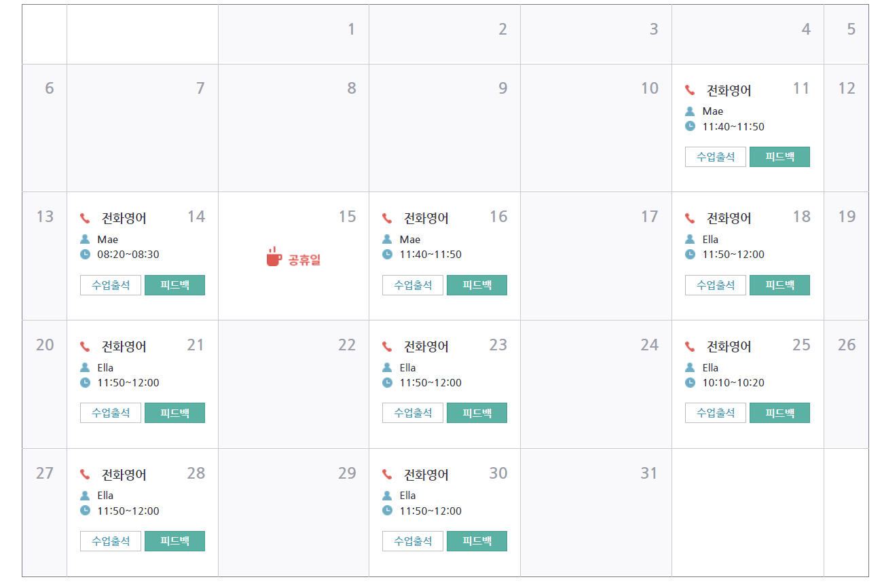This screenshot has width=882, height=588.
Task: Select the 전화영어 title on day 28
Action: (124, 475)
